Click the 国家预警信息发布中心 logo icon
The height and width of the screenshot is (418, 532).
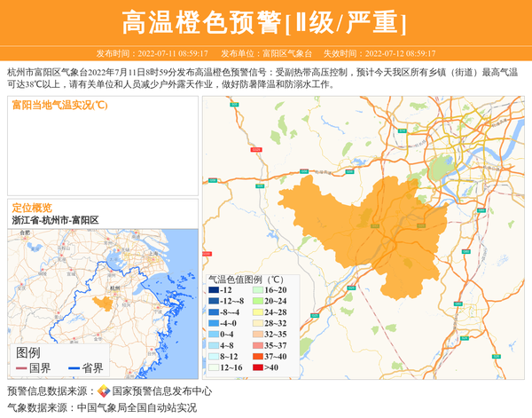point(104,391)
